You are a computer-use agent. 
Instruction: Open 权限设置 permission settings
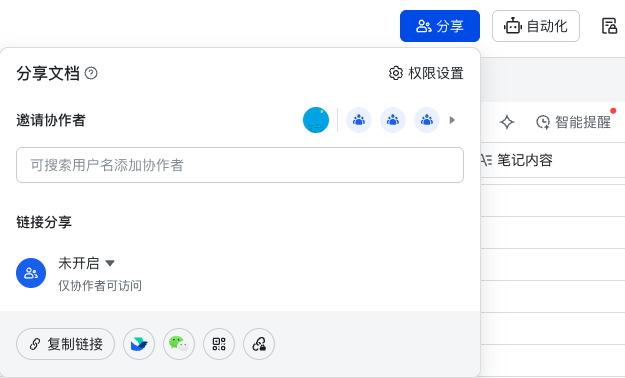(x=426, y=73)
